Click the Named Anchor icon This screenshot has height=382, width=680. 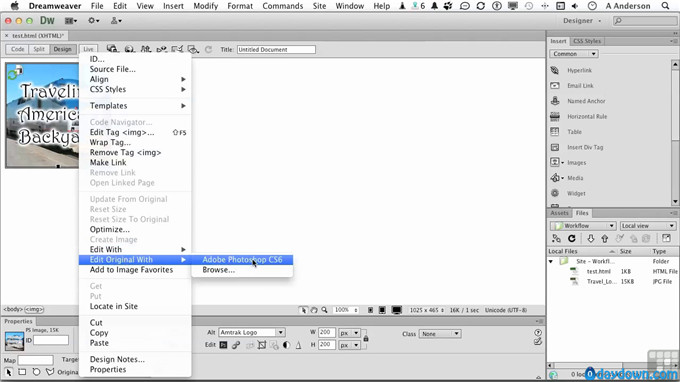(555, 101)
